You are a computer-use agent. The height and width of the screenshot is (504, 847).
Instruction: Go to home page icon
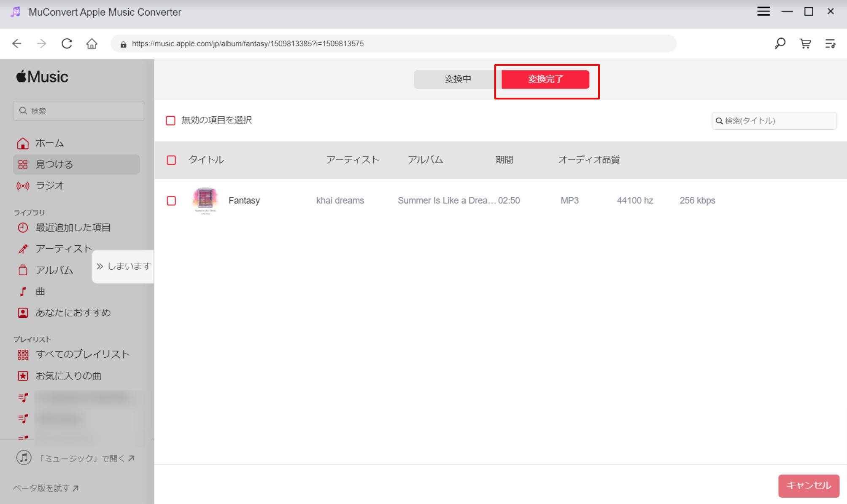point(92,43)
